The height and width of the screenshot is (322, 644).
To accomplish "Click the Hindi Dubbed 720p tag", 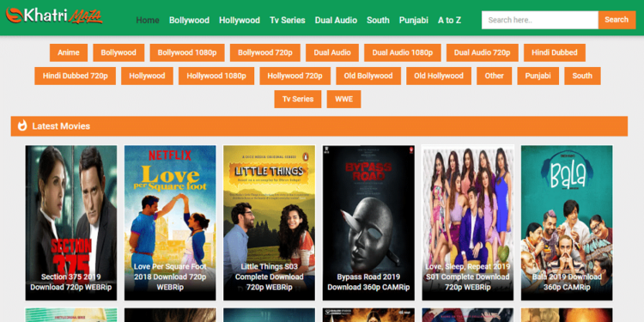I will (x=76, y=76).
